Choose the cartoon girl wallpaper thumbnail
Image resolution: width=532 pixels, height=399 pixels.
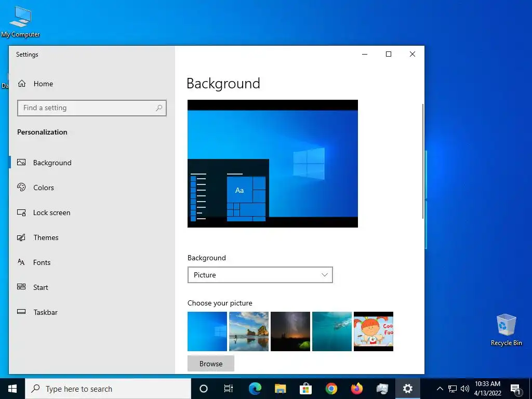coord(373,331)
